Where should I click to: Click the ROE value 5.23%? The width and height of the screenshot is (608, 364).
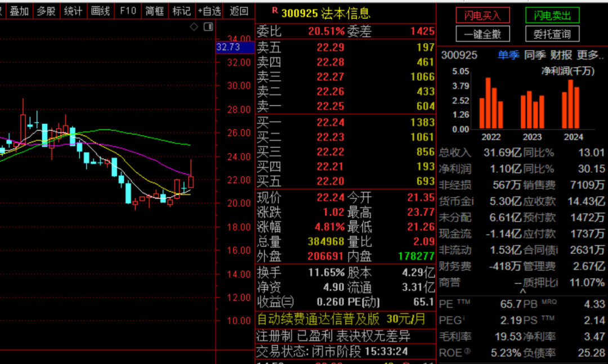(506, 353)
